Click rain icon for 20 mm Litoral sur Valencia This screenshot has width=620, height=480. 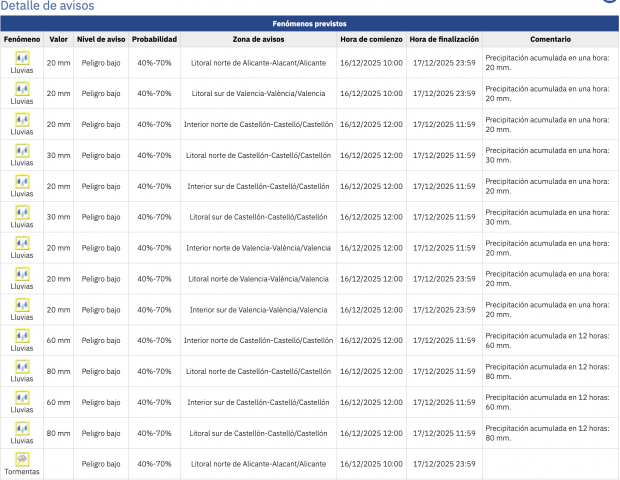(22, 88)
